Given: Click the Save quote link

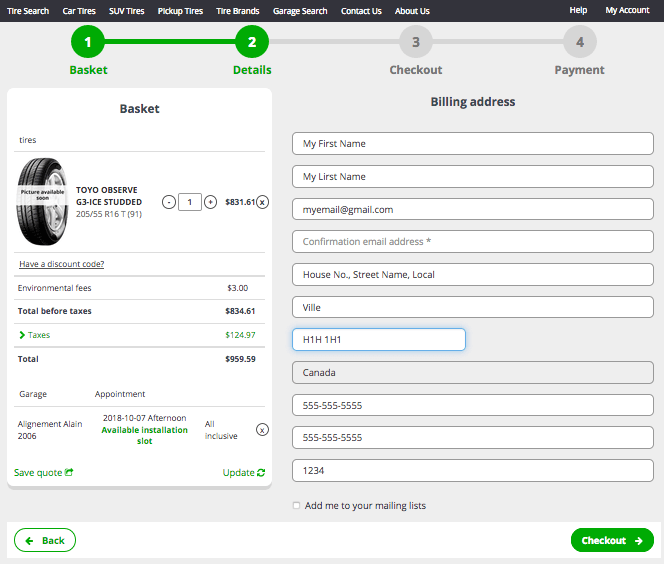Looking at the screenshot, I should (x=43, y=472).
